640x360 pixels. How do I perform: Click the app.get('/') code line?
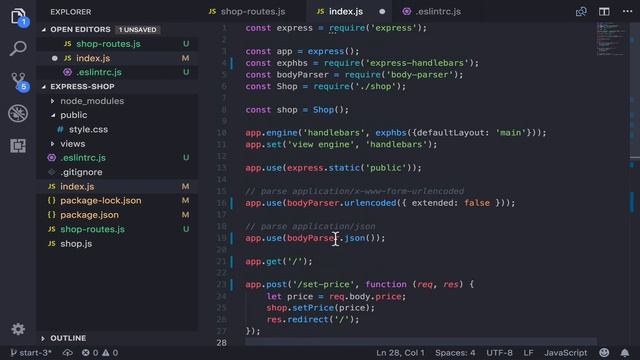(x=279, y=261)
